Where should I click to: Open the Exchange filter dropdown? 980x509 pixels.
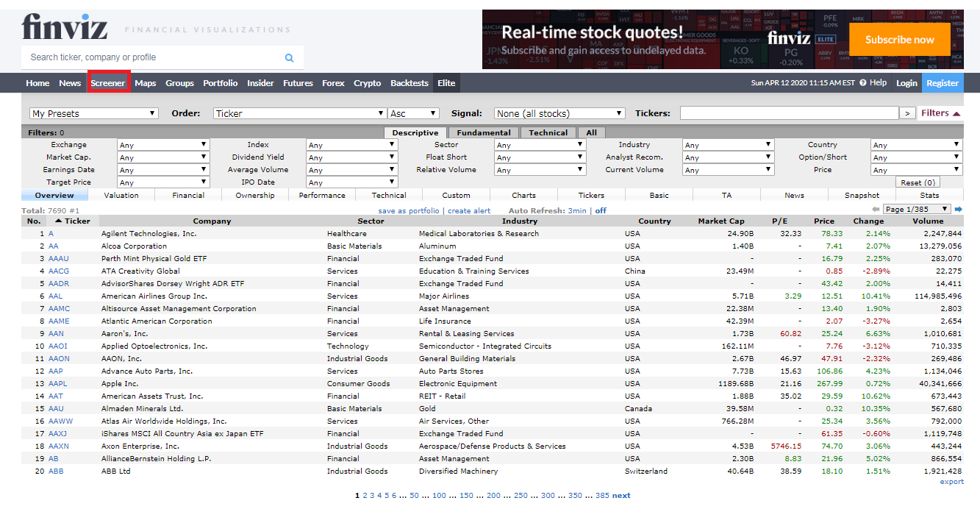point(163,145)
